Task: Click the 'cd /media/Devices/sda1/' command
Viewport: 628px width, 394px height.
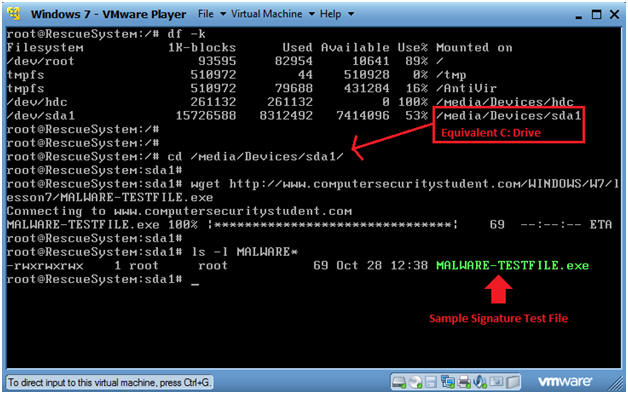Action: [256, 157]
